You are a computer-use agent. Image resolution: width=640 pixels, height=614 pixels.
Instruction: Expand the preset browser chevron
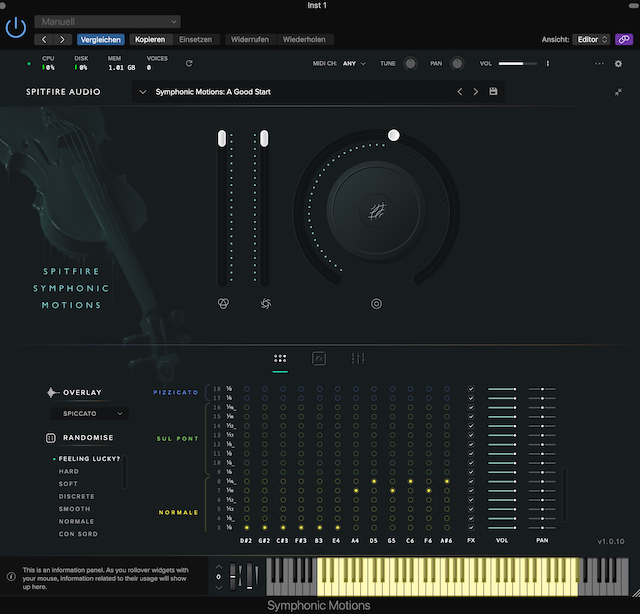(143, 92)
